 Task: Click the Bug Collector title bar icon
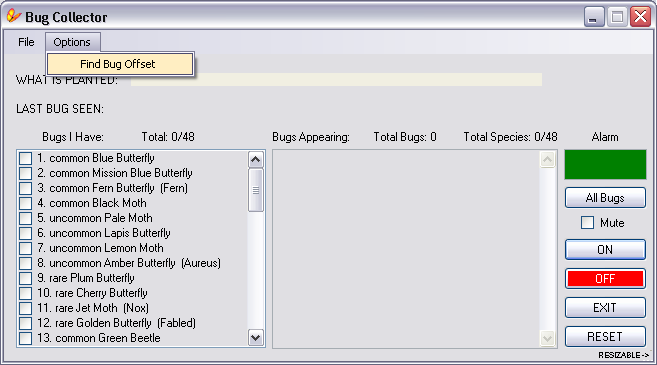(x=13, y=16)
